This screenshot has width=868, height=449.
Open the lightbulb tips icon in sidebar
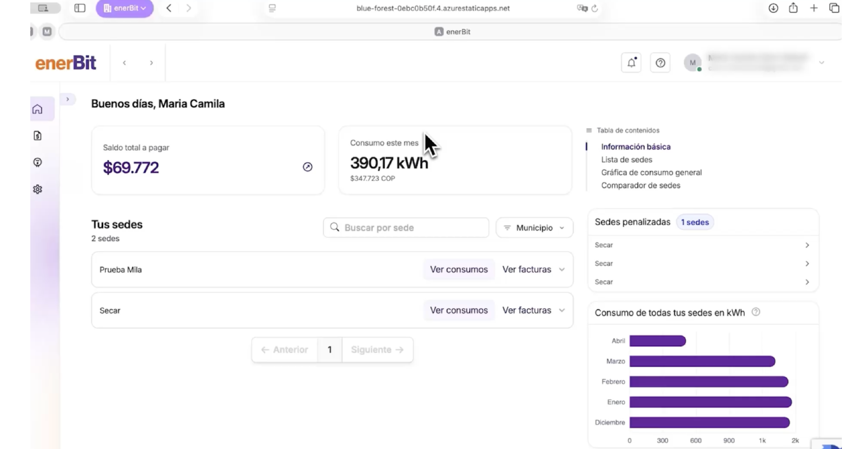(x=38, y=162)
